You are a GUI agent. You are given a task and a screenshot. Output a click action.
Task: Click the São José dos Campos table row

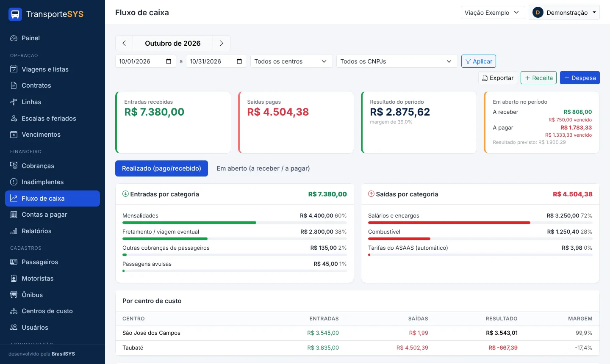[x=358, y=333]
